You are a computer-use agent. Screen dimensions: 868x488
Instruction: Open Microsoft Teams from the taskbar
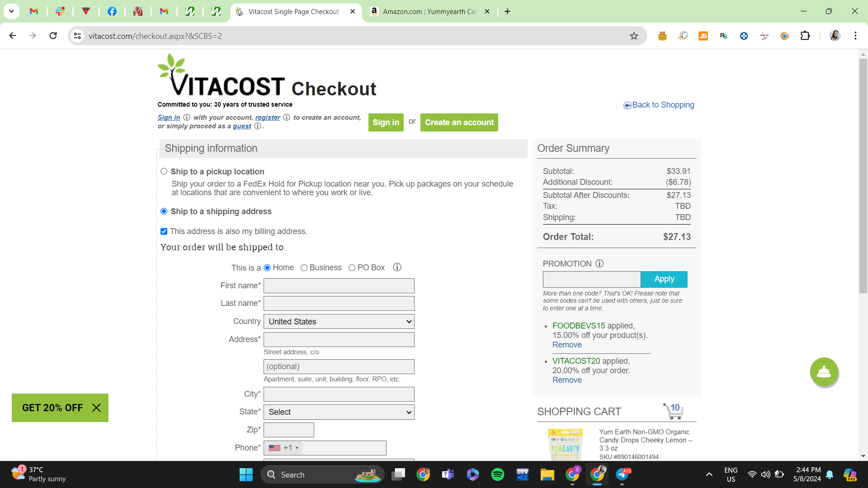(x=448, y=474)
